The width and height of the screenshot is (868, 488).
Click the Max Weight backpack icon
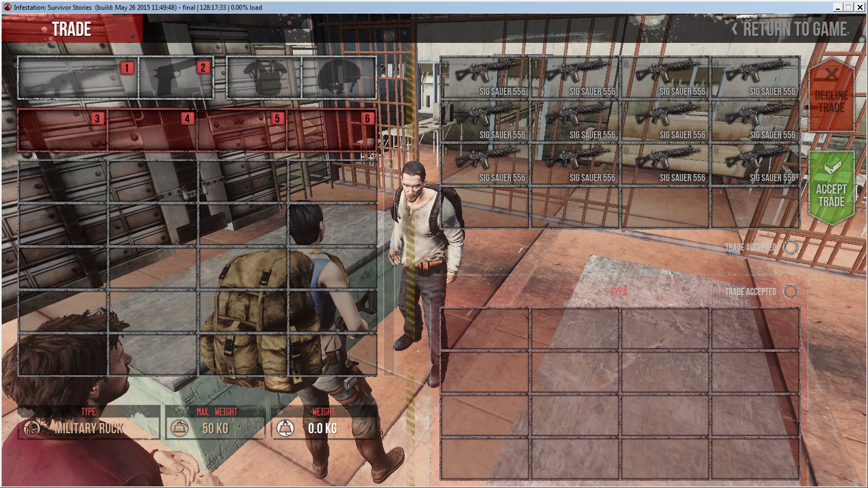click(x=180, y=428)
